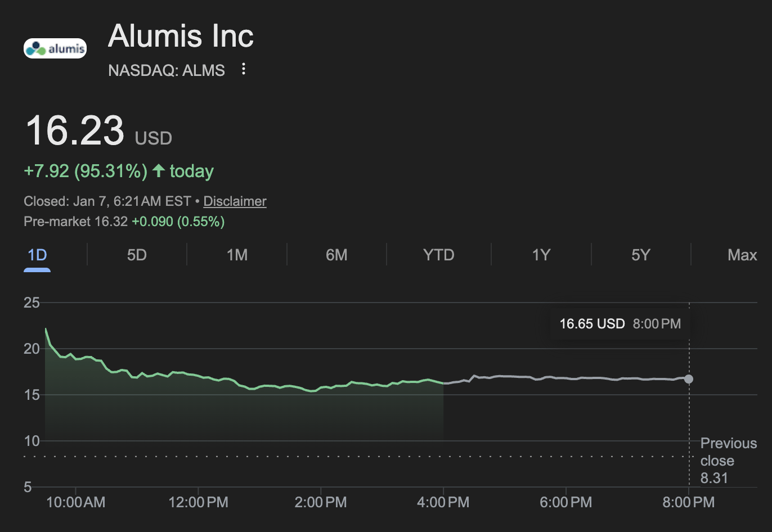This screenshot has width=772, height=532.
Task: Click the 16.23 USD price figure
Action: [x=75, y=130]
